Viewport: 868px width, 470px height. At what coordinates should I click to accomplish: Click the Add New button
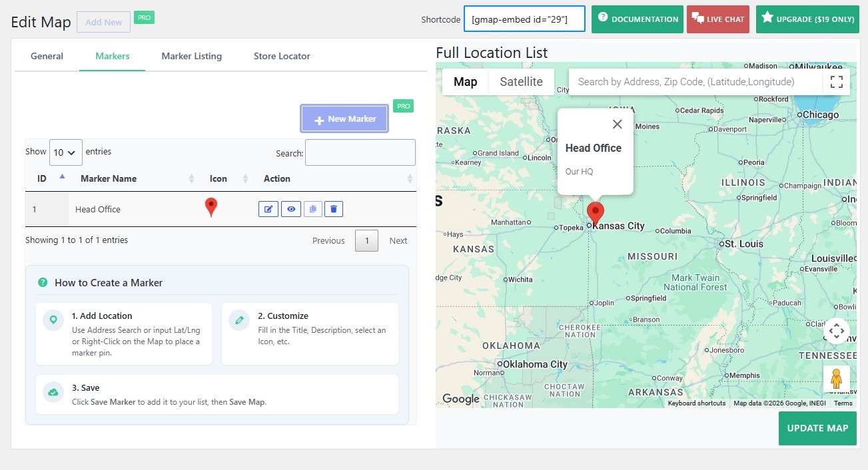tap(103, 22)
